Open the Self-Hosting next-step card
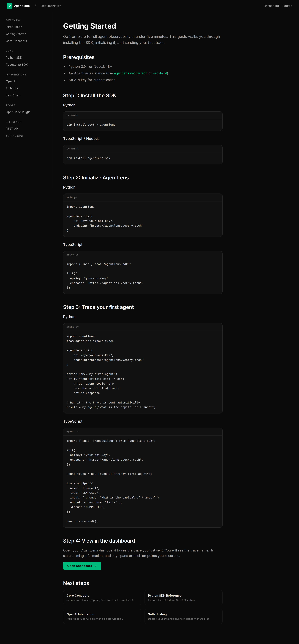The width and height of the screenshot is (299, 644). coord(183,616)
